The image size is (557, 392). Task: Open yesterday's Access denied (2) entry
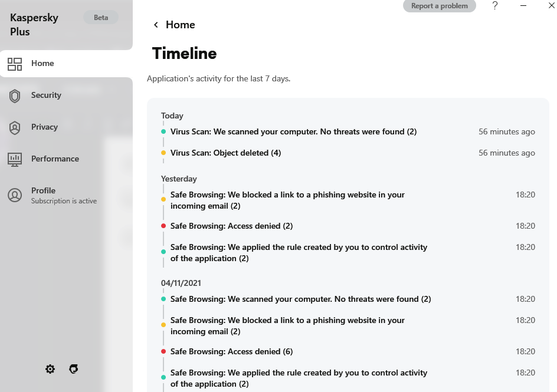tap(231, 226)
